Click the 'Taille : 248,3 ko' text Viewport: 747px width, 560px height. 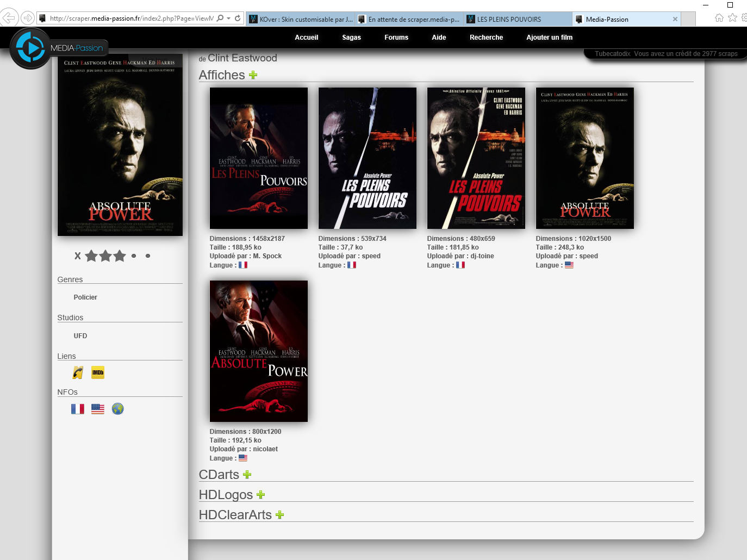[560, 247]
